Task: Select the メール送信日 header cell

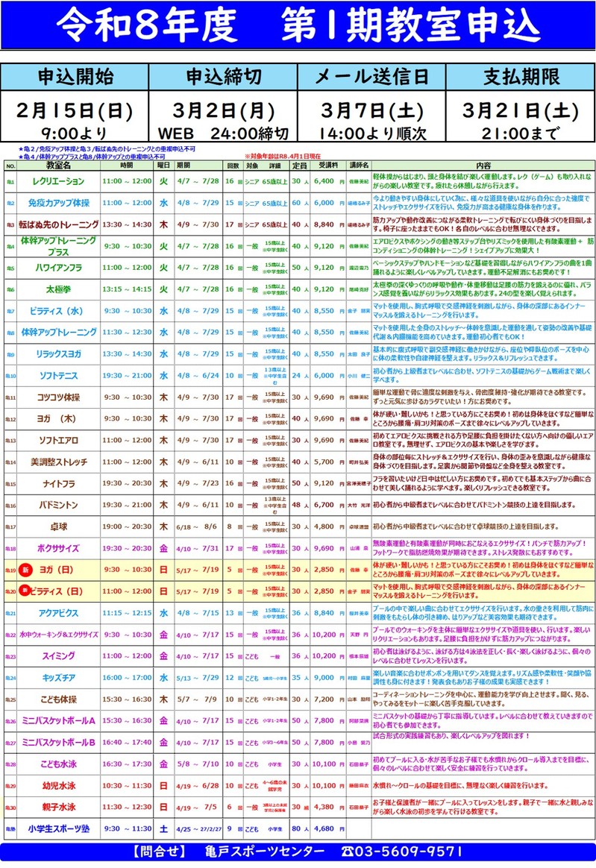Action: pyautogui.click(x=371, y=78)
